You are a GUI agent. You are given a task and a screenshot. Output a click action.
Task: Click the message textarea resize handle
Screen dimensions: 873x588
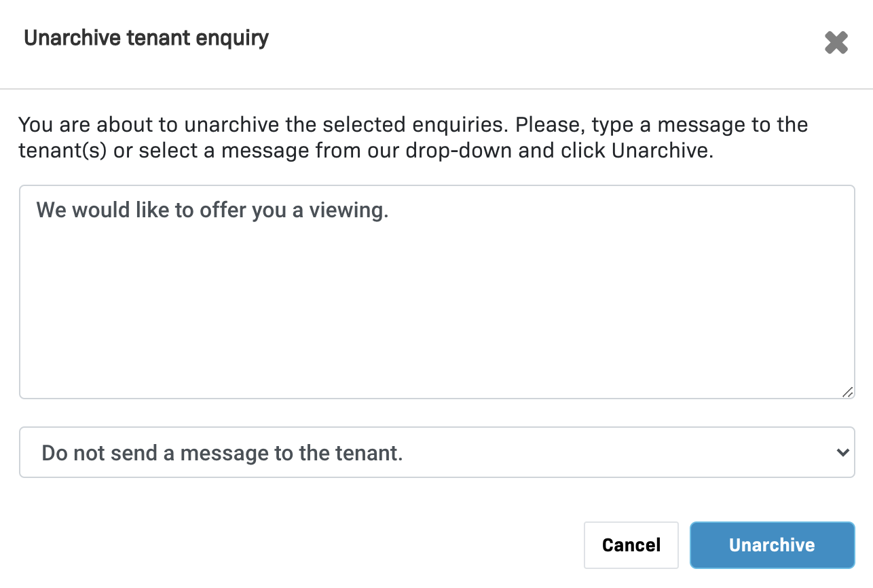847,392
